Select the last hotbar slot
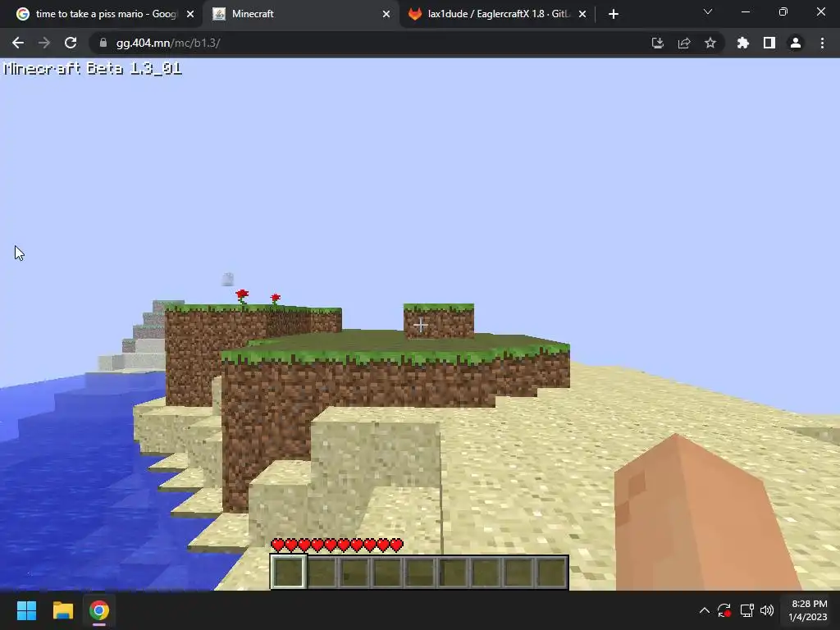The width and height of the screenshot is (840, 630). pos(550,572)
